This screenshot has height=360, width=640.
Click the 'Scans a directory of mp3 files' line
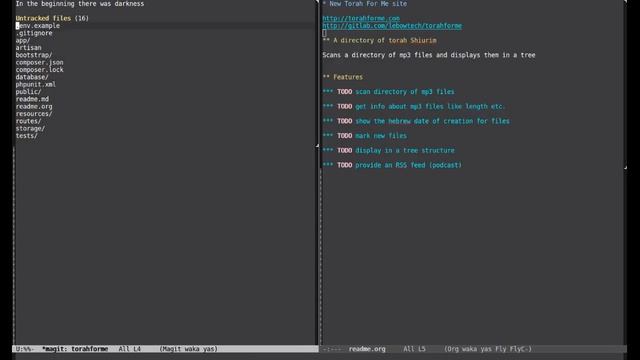point(429,55)
